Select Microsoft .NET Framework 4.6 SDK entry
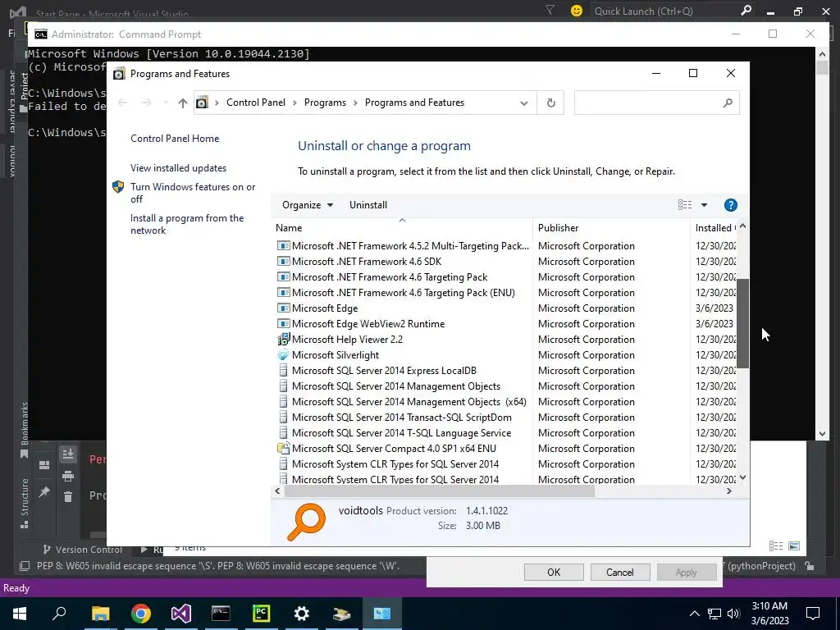Viewport: 840px width, 630px height. click(x=367, y=262)
